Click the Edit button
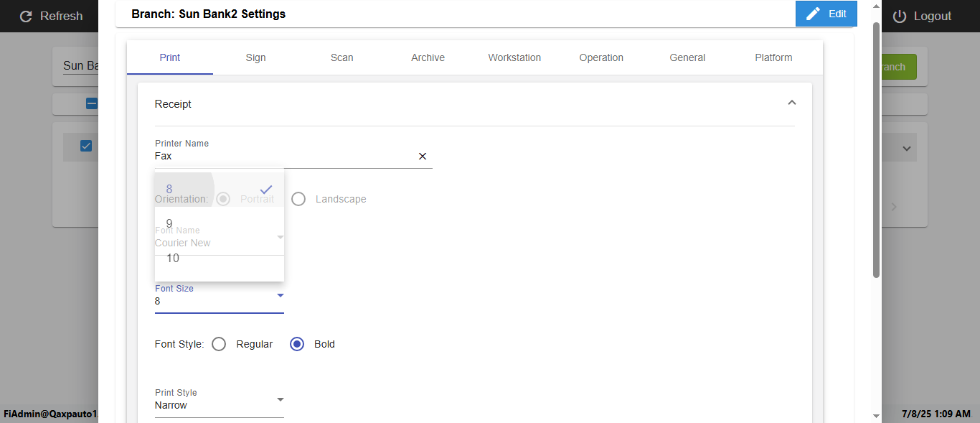The height and width of the screenshot is (423, 980). (x=826, y=14)
